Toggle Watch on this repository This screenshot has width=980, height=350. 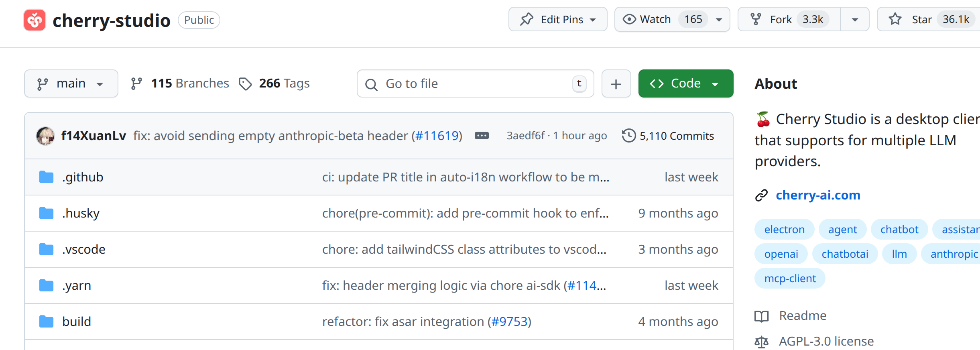[x=672, y=19]
